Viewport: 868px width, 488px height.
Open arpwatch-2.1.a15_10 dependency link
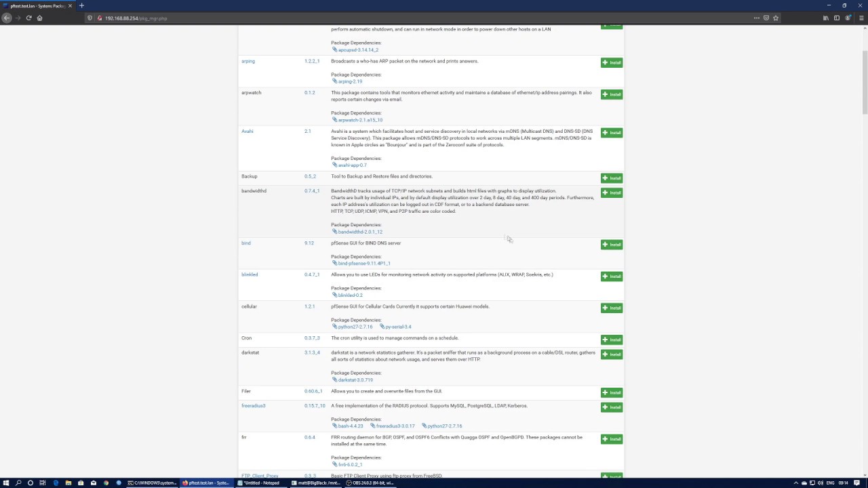(x=357, y=120)
